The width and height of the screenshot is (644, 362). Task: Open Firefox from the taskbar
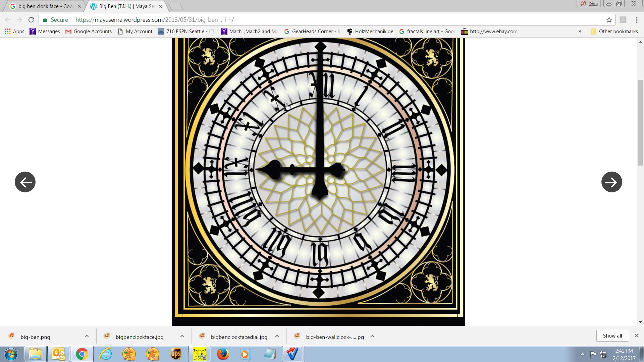tap(223, 354)
